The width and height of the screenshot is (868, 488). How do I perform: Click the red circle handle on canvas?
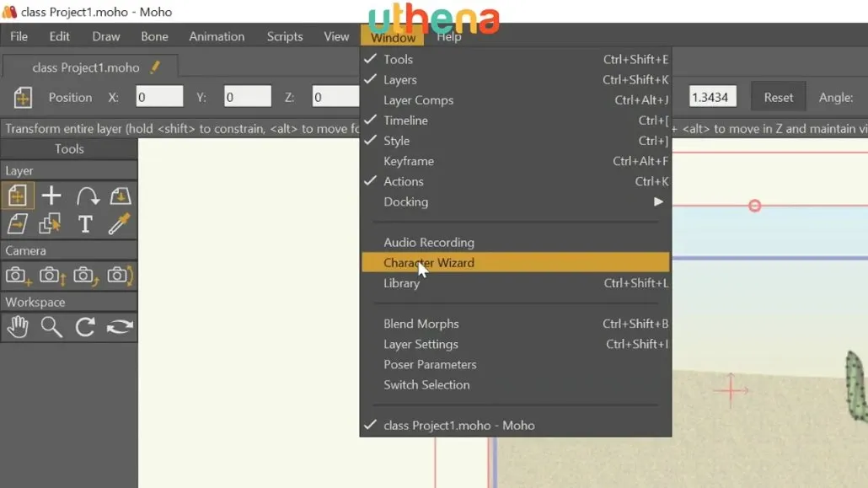[x=754, y=206]
